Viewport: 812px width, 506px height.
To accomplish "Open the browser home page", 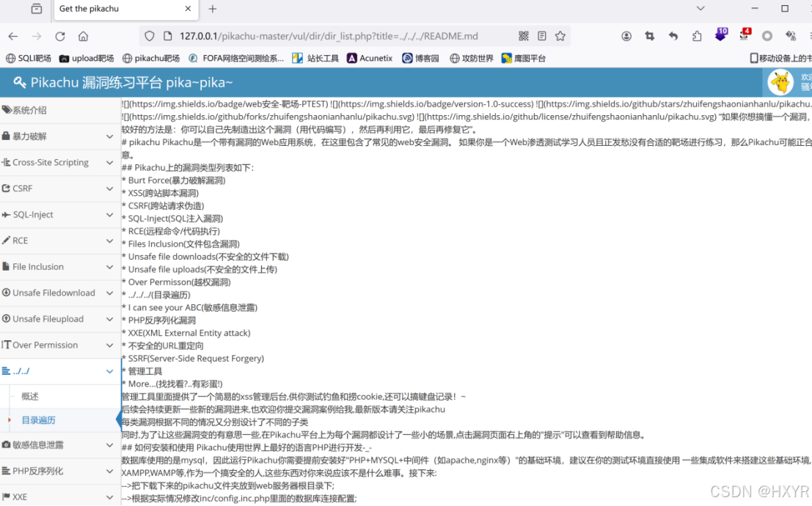I will [x=84, y=36].
